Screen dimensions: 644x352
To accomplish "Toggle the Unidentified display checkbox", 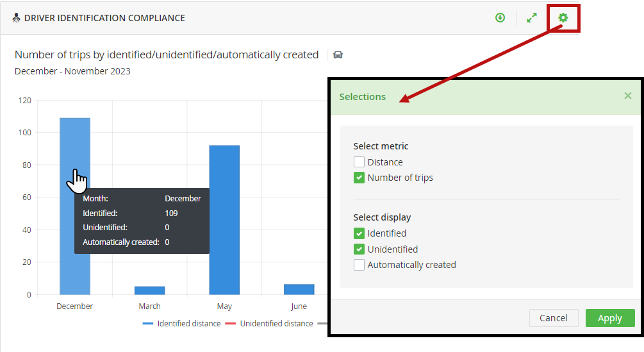I will (x=359, y=249).
